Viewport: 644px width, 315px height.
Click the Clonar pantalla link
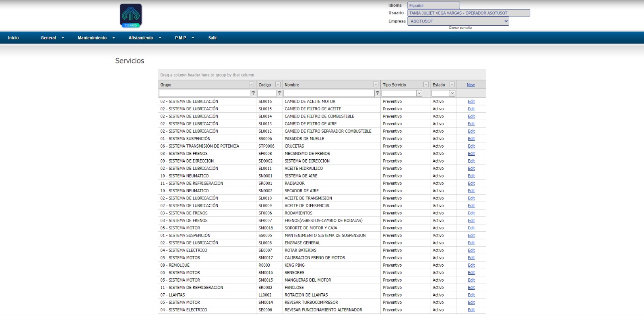coord(460,28)
